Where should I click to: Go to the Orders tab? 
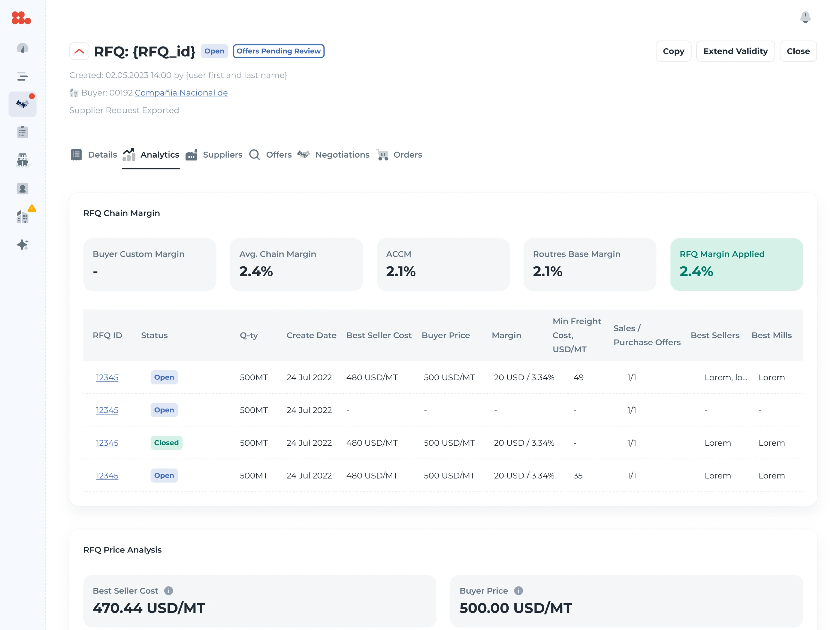pos(399,155)
